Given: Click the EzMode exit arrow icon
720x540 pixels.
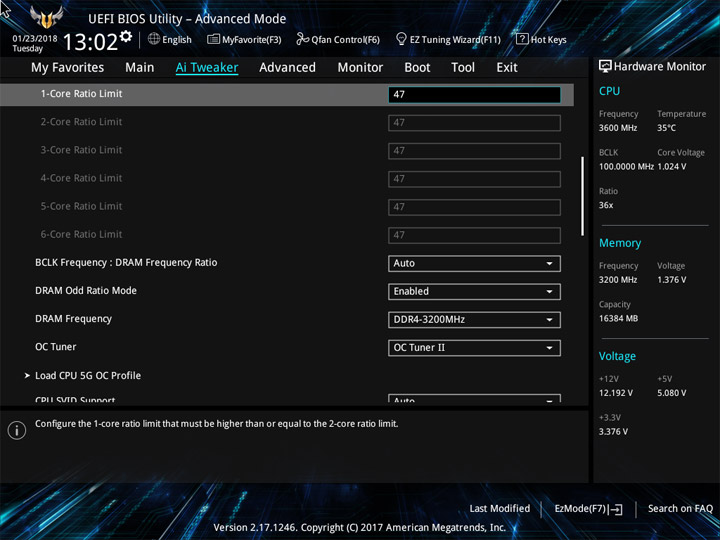Looking at the screenshot, I should click(x=616, y=509).
